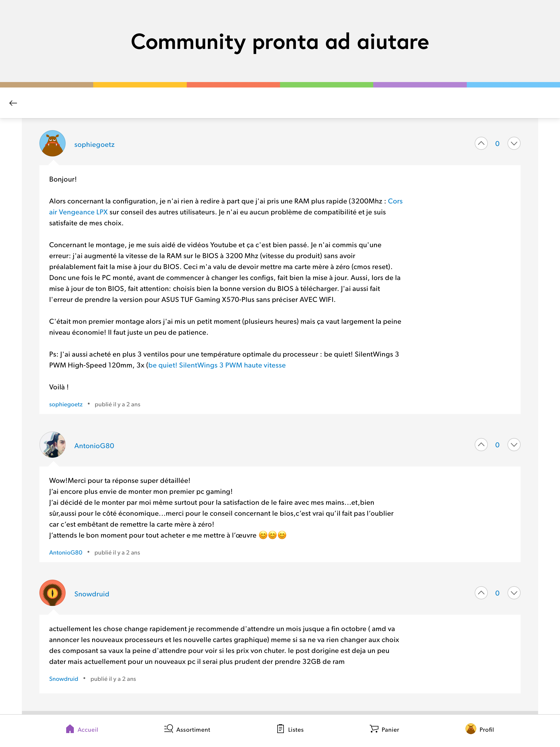The height and width of the screenshot is (747, 560).
Task: Click sophiegoetz username next to avatar
Action: pyautogui.click(x=94, y=145)
